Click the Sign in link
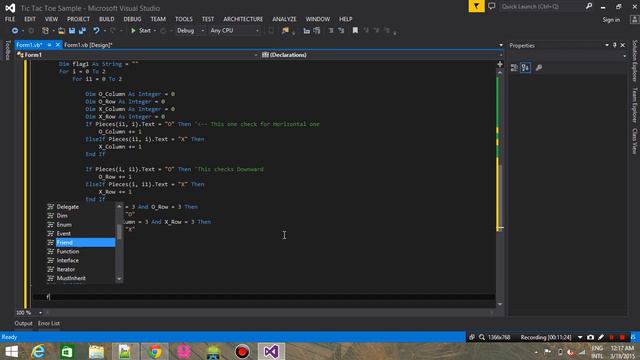This screenshot has height=360, width=640. pos(611,20)
